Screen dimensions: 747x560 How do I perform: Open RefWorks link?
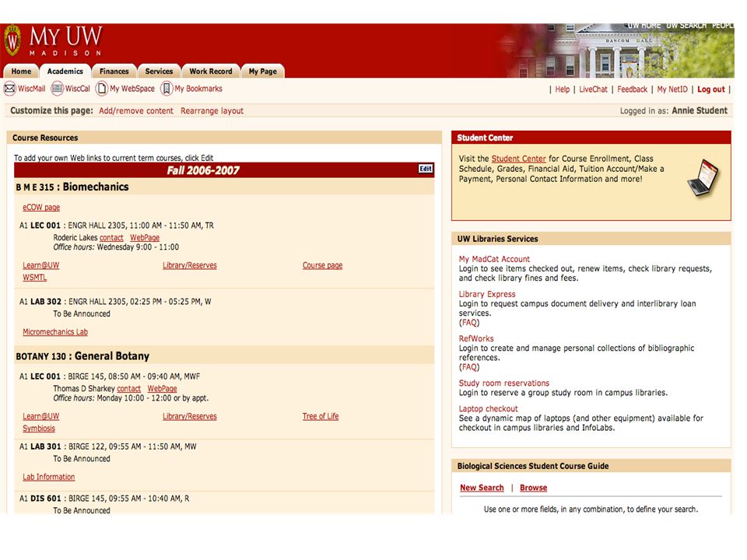(x=476, y=338)
